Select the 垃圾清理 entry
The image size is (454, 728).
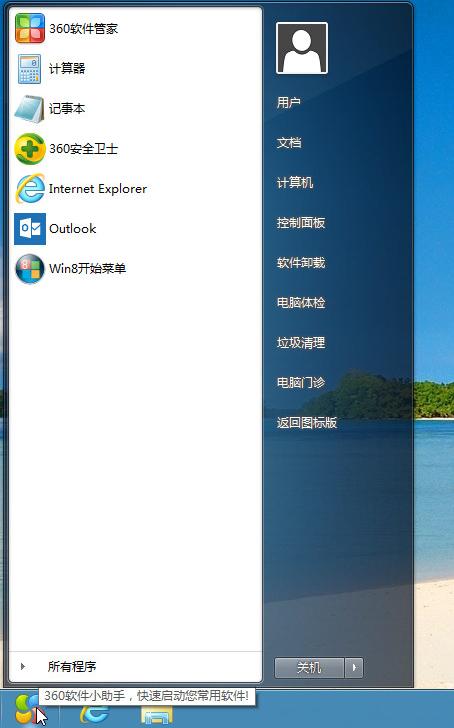[301, 343]
